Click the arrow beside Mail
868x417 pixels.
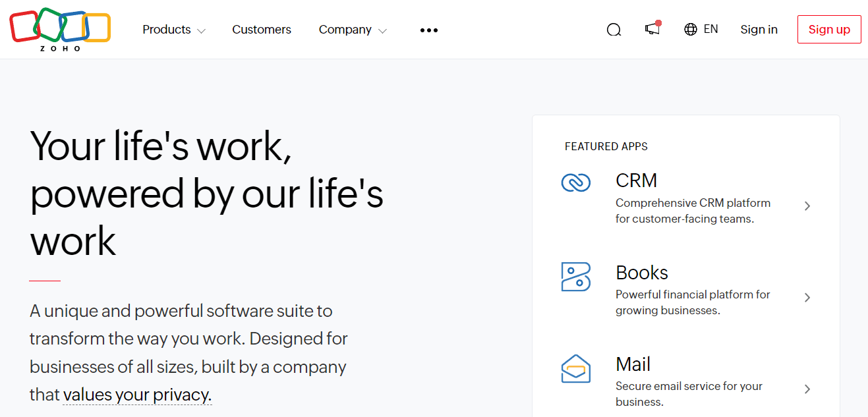[807, 389]
